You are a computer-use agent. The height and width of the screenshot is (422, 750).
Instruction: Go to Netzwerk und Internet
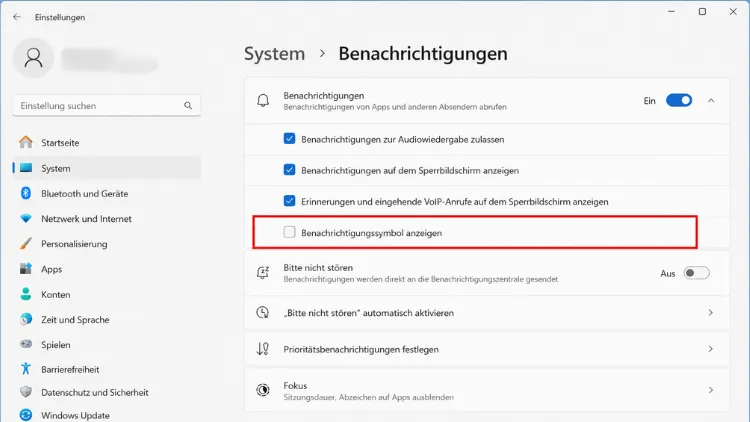[x=107, y=219]
